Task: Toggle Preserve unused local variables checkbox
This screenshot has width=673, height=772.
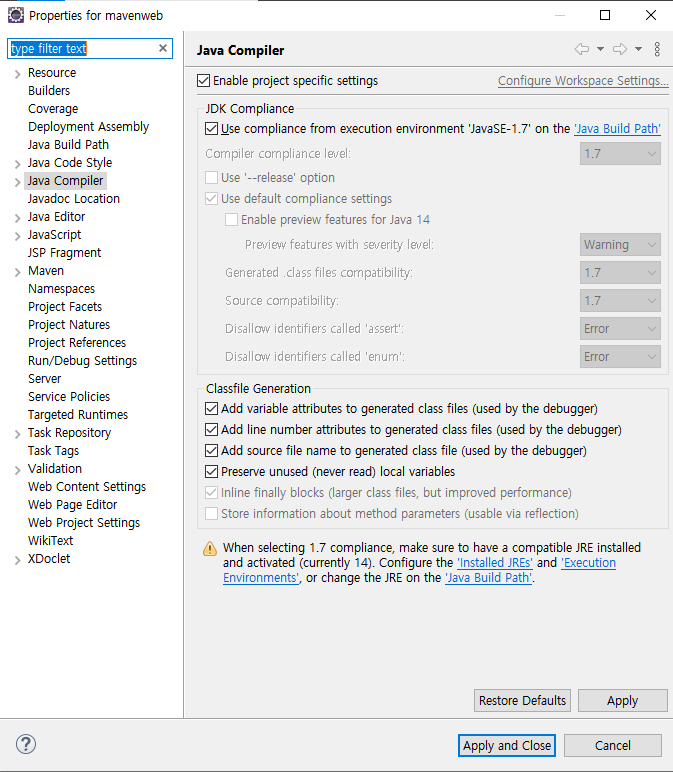Action: 211,472
